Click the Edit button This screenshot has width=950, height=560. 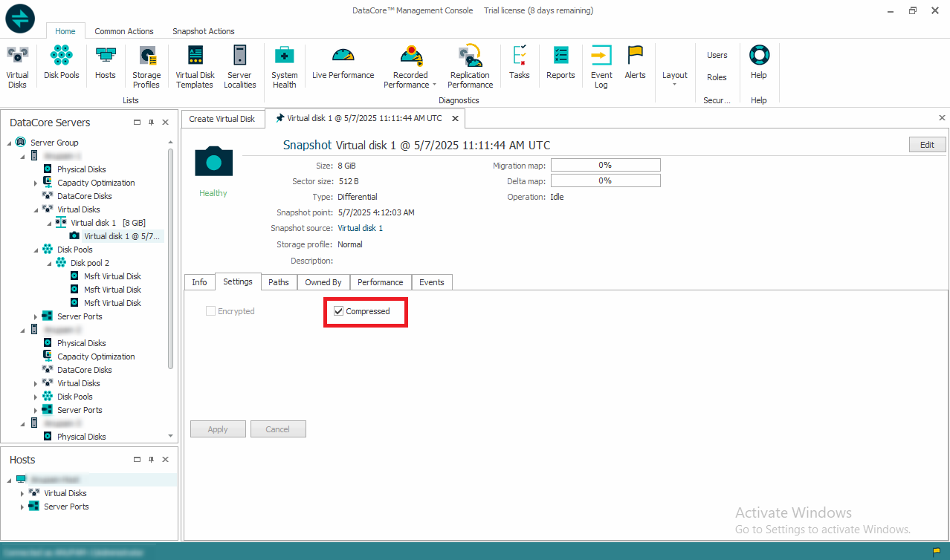click(x=927, y=145)
